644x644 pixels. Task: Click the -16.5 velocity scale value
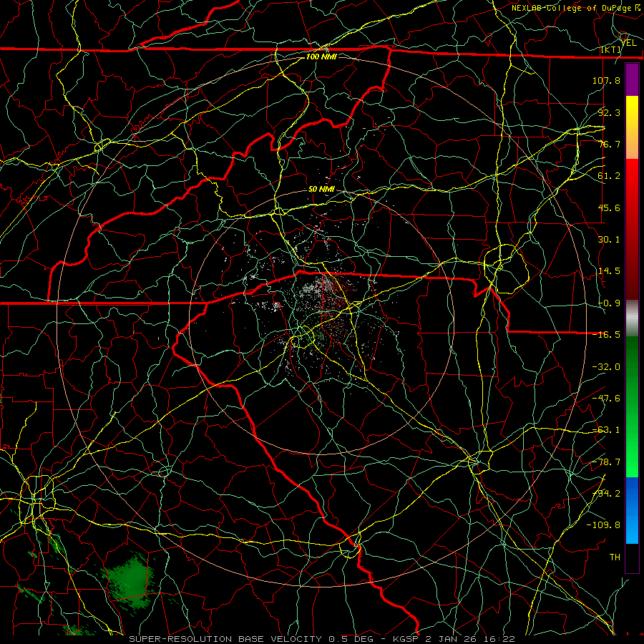pyautogui.click(x=606, y=335)
